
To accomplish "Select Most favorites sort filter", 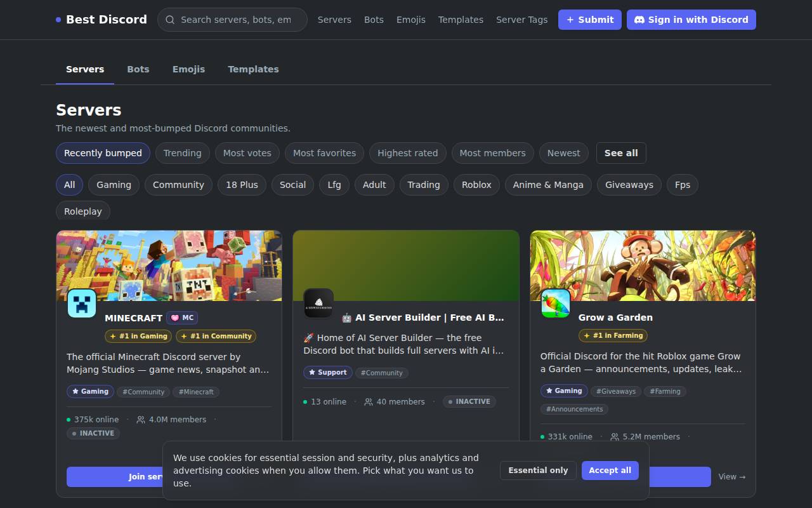I will (x=324, y=153).
